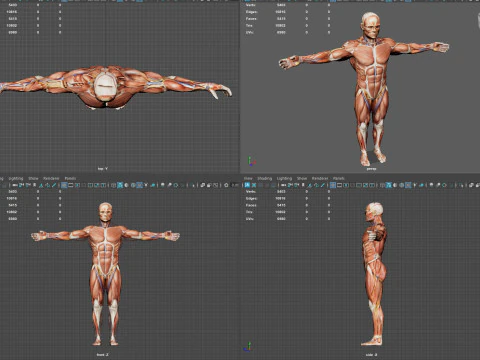This screenshot has width=480, height=360.
Task: Open the View menu of the side panel
Action: coord(248,178)
